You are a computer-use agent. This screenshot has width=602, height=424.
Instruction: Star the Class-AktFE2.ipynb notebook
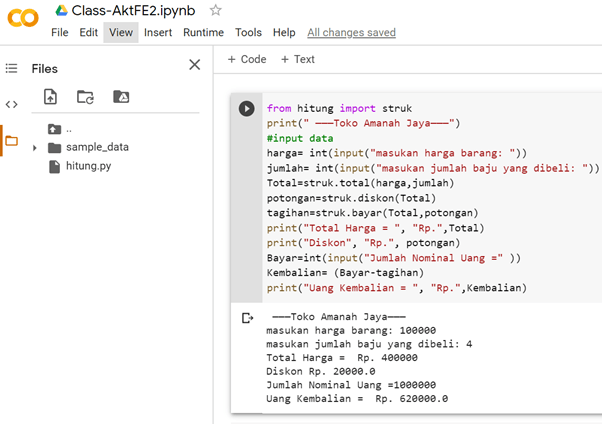(x=216, y=10)
